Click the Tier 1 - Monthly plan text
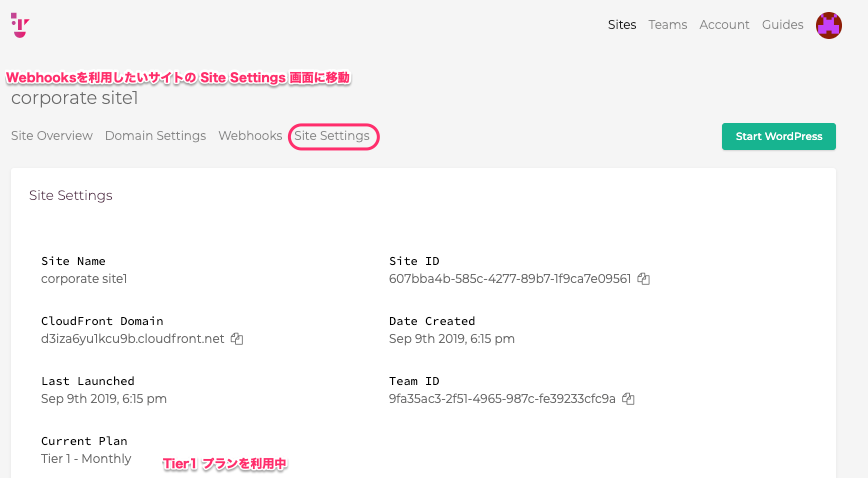 [86, 459]
